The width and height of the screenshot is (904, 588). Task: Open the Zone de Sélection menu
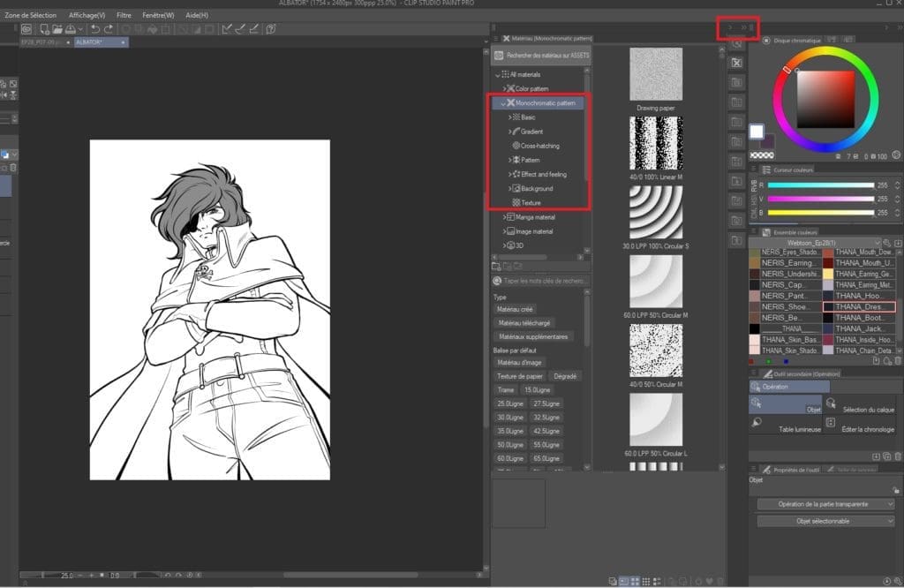pos(31,15)
